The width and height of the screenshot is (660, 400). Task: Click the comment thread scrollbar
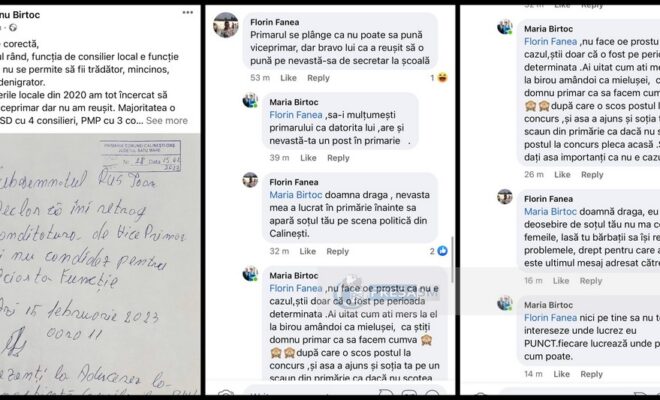pyautogui.click(x=452, y=259)
